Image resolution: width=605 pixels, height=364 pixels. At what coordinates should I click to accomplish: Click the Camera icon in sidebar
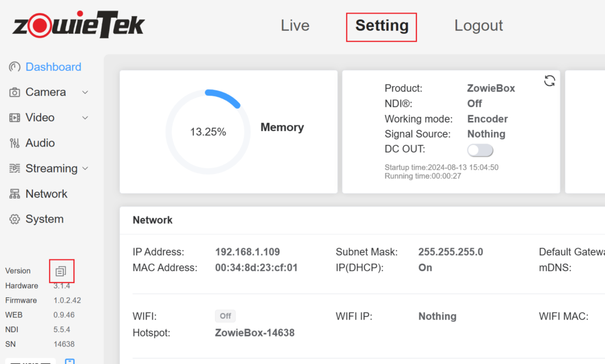click(x=15, y=93)
